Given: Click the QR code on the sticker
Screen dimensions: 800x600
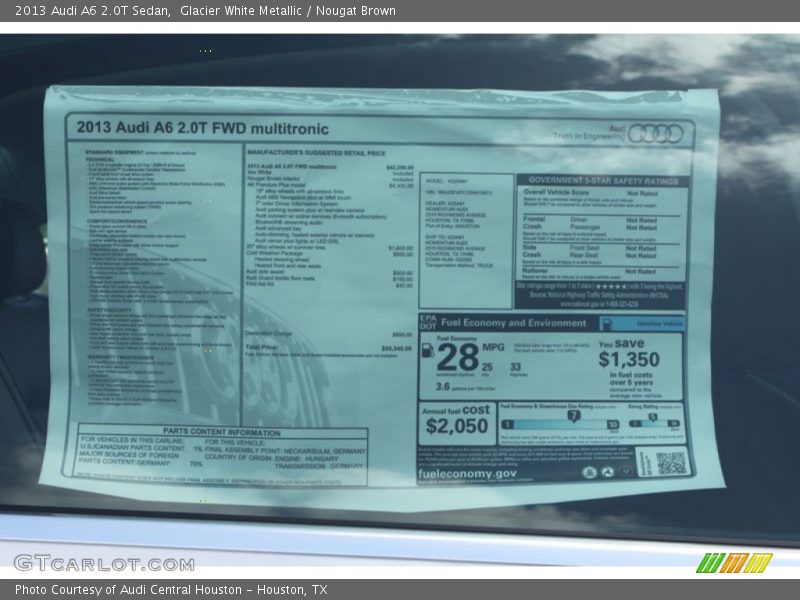Looking at the screenshot, I should click(672, 463).
